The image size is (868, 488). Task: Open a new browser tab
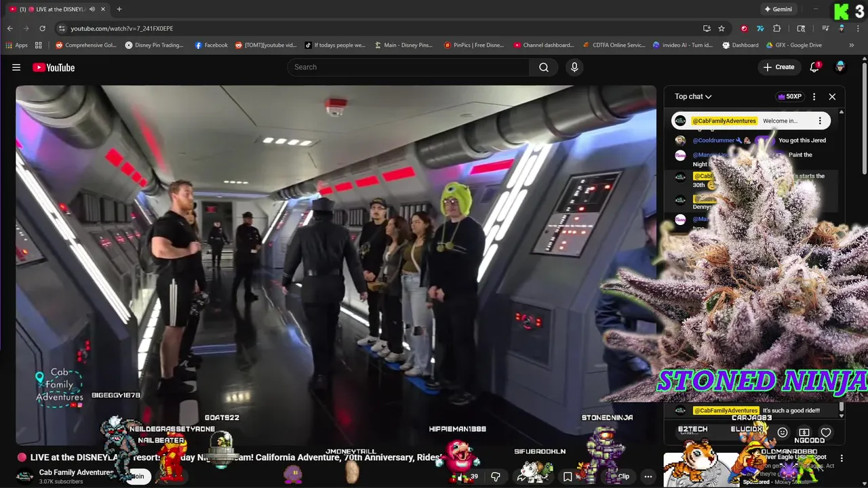(119, 9)
